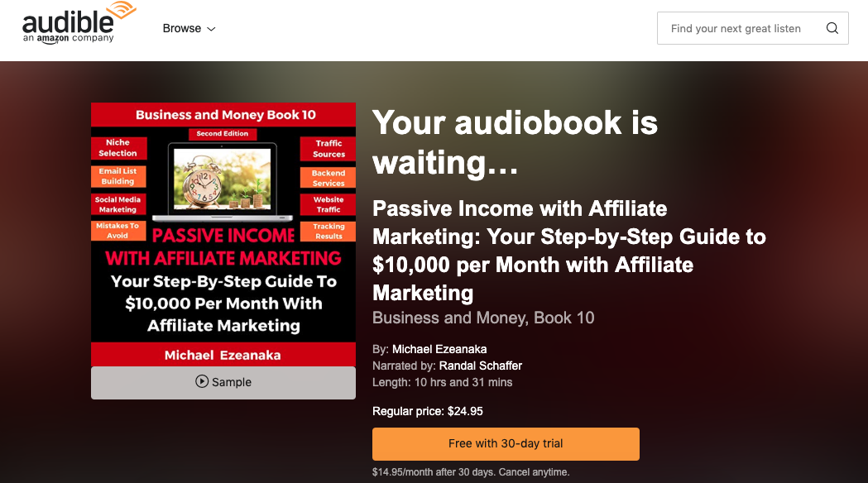
Task: Open the Browse menu
Action: point(189,28)
